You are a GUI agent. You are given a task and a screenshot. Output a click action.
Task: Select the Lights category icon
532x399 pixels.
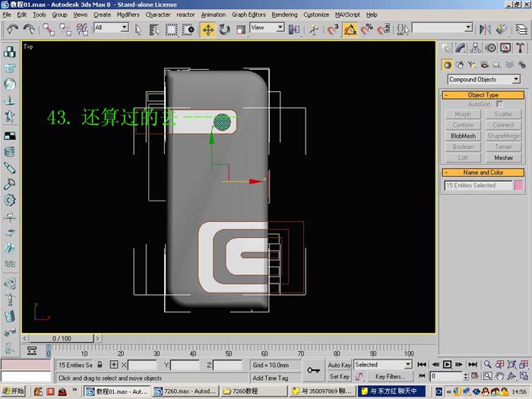(472, 65)
